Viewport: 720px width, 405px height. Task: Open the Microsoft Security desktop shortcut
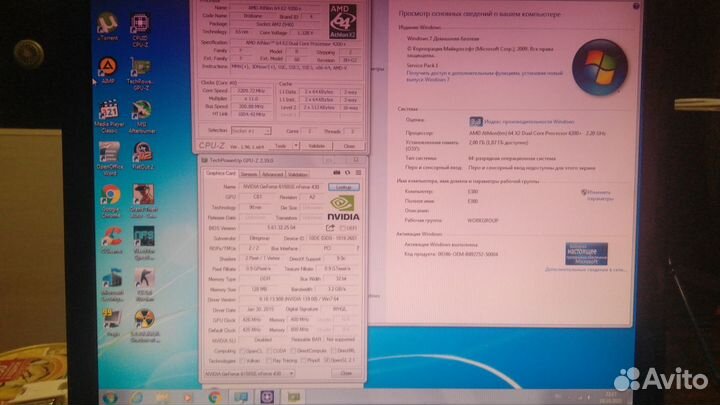112,286
